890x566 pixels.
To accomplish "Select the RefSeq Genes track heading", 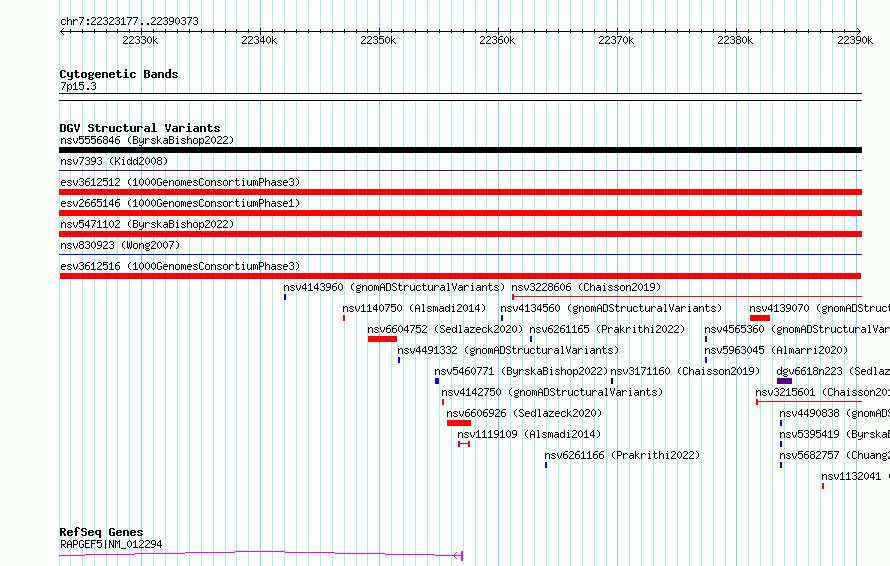I will point(101,532).
